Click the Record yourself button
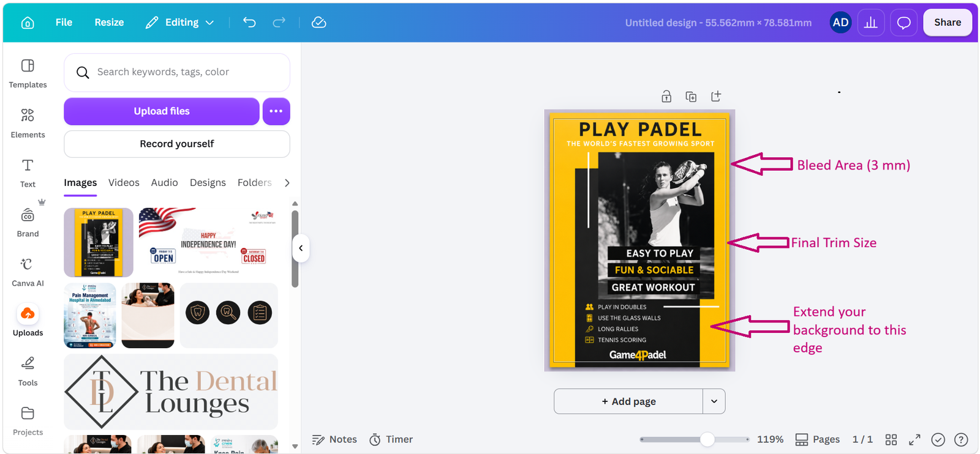Screen dimensions: 980x454 click(x=177, y=144)
